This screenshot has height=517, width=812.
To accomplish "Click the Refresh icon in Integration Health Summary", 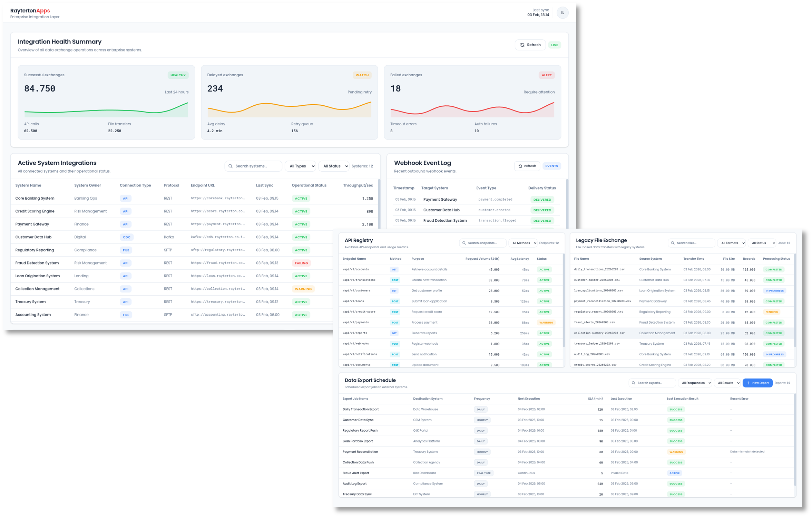I will [x=522, y=45].
